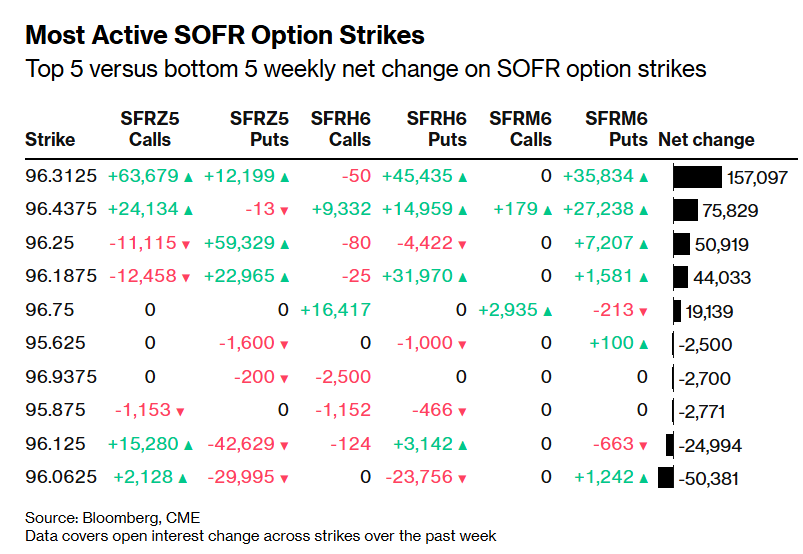Click the red down arrow next to -42,629
This screenshot has width=803, height=554.
coord(284,445)
